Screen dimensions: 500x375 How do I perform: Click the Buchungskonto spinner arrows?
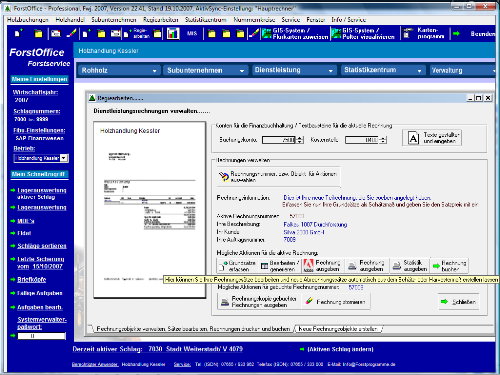[300, 140]
